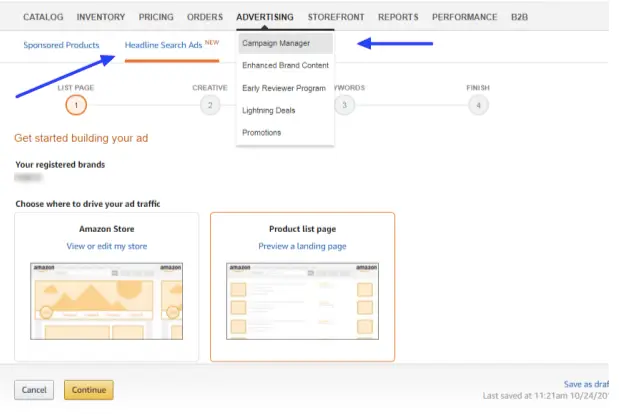Image resolution: width=619 pixels, height=414 pixels.
Task: Open the B2B menu
Action: coord(519,17)
